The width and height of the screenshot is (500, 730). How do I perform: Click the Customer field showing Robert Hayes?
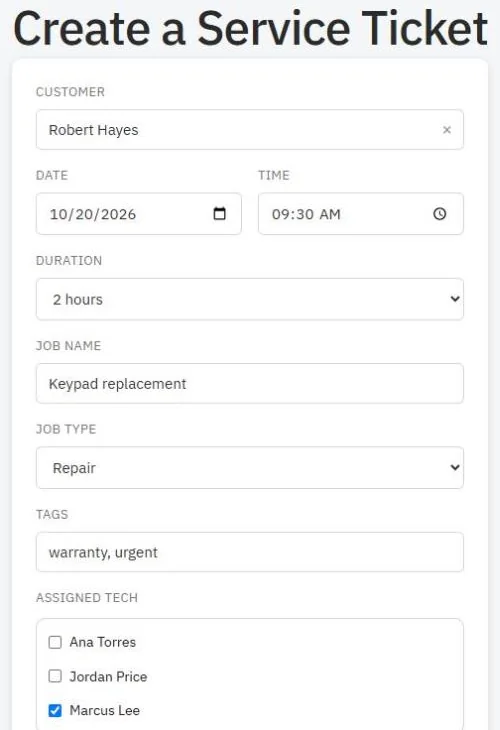pos(250,130)
